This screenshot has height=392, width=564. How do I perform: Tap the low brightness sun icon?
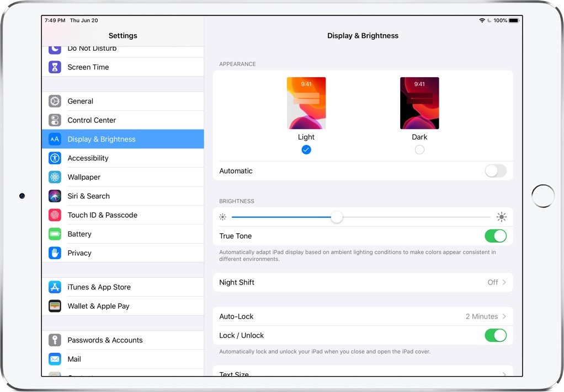point(222,217)
